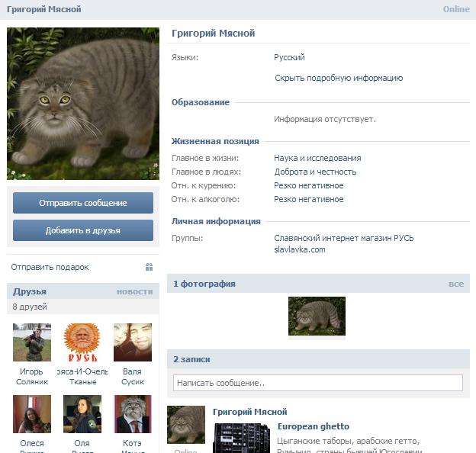
Task: Click the Олеся friend name link
Action: coord(32,443)
